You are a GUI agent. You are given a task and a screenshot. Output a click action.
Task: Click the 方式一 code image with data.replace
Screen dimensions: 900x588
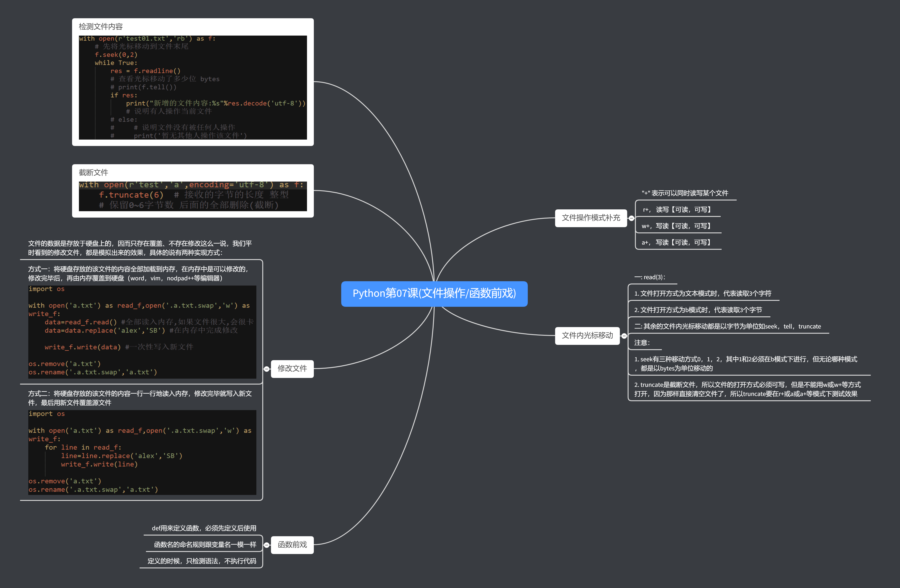(x=142, y=332)
